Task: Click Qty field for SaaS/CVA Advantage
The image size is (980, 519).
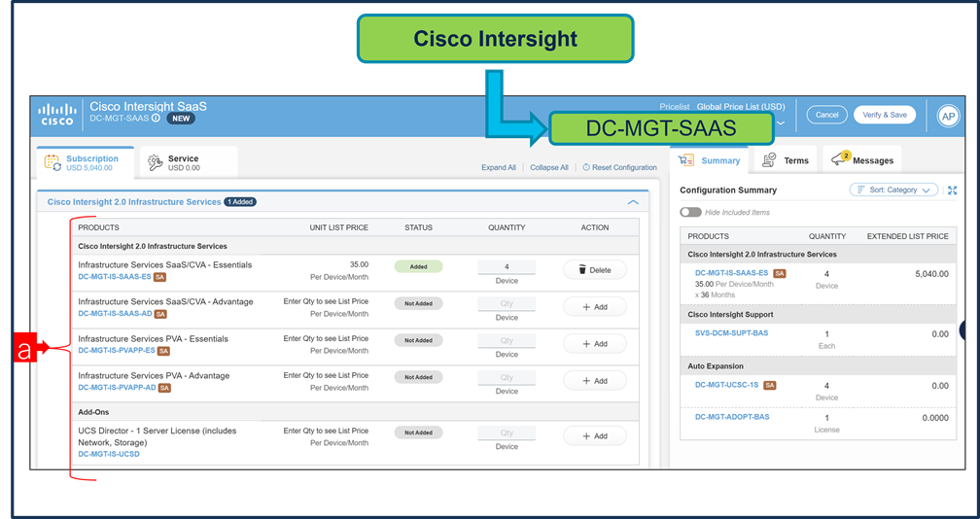Action: (x=507, y=303)
